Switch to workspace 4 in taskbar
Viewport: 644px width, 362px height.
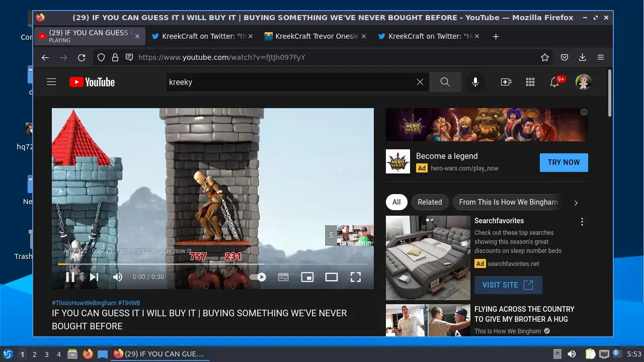pos(58,354)
